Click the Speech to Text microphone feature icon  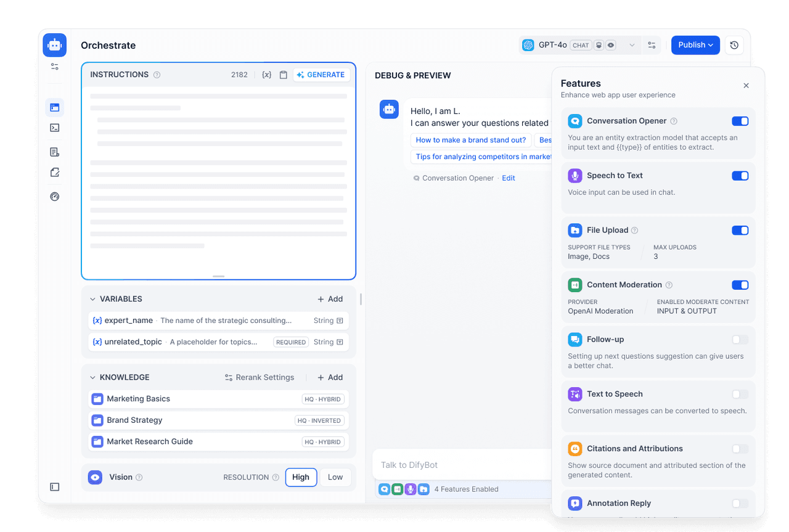(x=575, y=175)
